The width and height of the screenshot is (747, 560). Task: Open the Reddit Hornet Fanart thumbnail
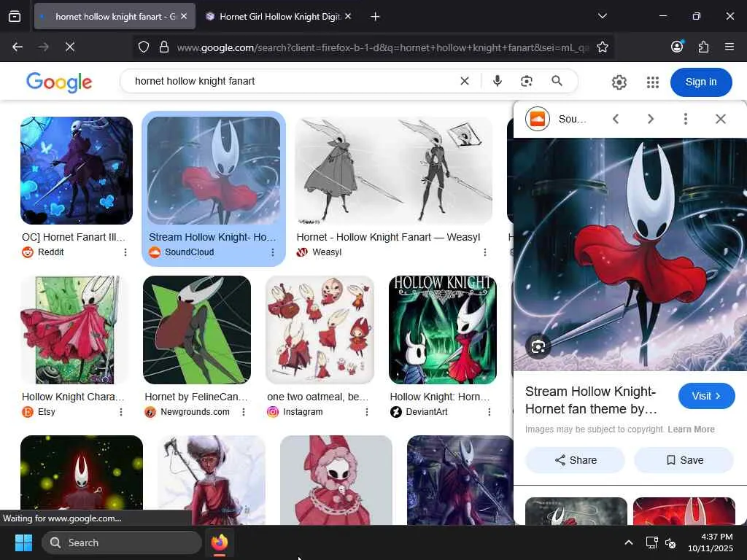(77, 171)
